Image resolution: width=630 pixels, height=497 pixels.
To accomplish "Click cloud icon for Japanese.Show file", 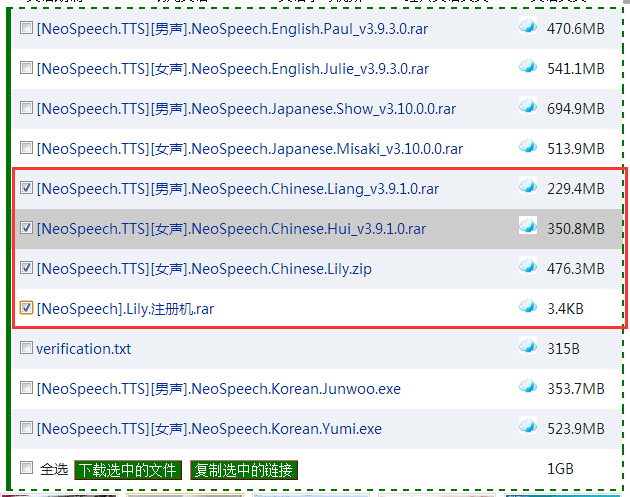I will (528, 106).
